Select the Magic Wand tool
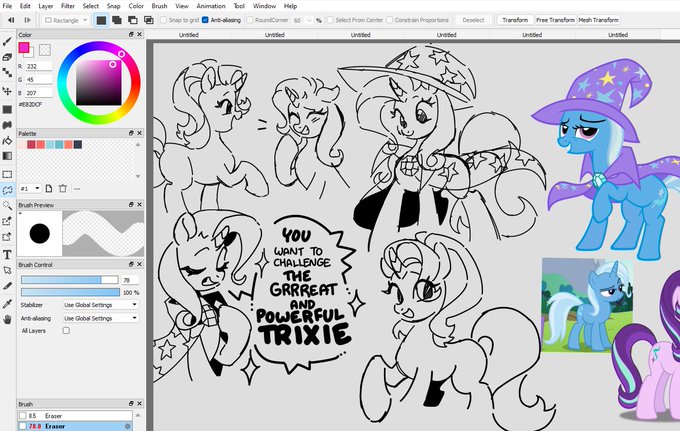This screenshot has height=431, width=680. [x=7, y=205]
